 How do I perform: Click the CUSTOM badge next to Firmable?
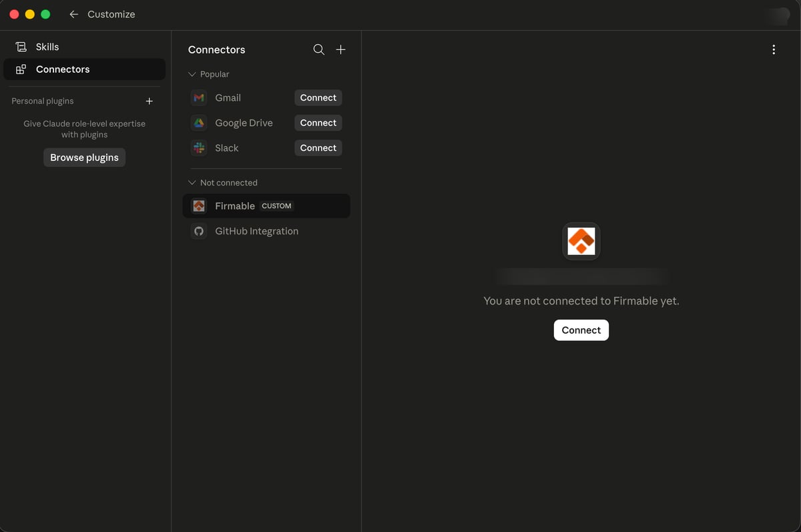tap(277, 206)
